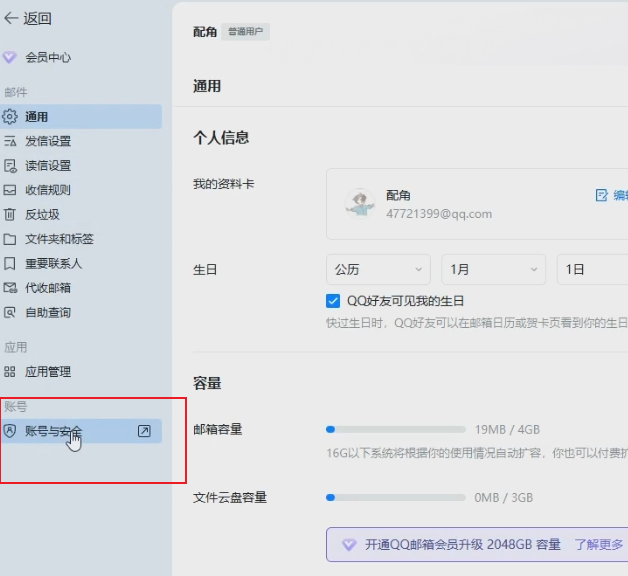
Task: Click the 通用 gear icon
Action: click(10, 117)
